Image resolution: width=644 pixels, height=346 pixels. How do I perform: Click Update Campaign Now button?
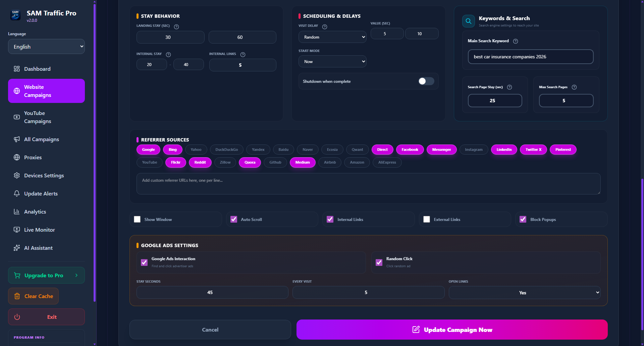pyautogui.click(x=452, y=330)
